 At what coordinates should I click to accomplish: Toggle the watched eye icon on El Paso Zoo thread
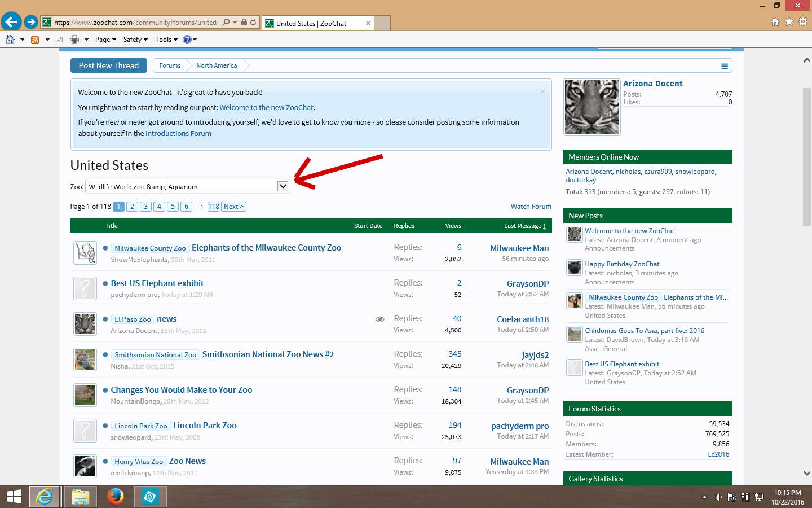(x=380, y=319)
